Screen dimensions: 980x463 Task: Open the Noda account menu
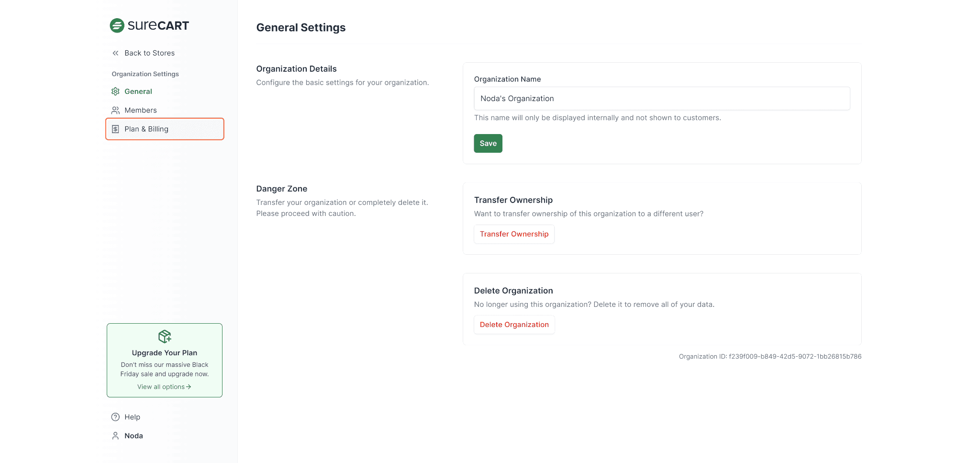pos(134,436)
